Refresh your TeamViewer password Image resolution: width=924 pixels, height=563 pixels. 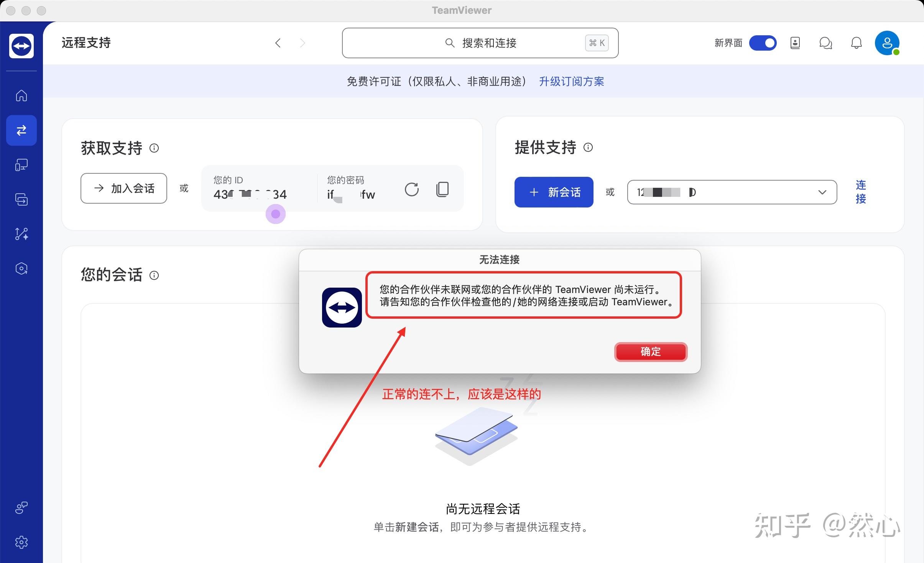(x=411, y=189)
